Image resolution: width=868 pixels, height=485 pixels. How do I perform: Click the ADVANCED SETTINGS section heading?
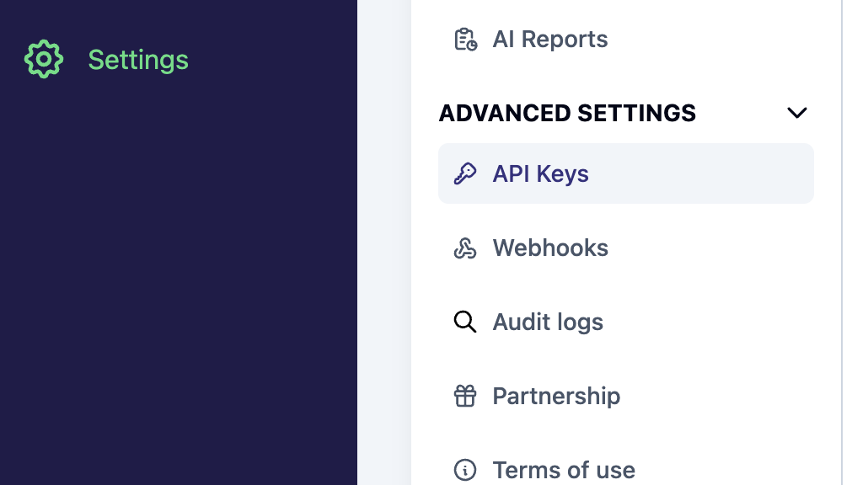pos(567,113)
